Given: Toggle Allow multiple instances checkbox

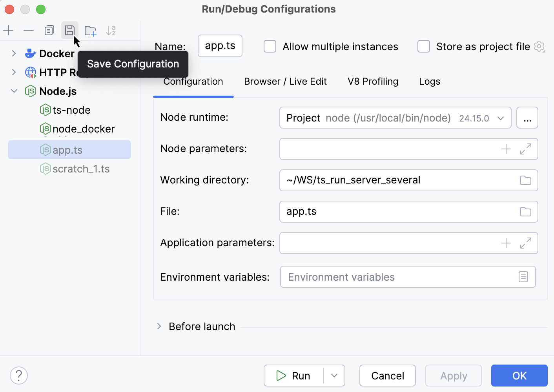Looking at the screenshot, I should (x=270, y=46).
